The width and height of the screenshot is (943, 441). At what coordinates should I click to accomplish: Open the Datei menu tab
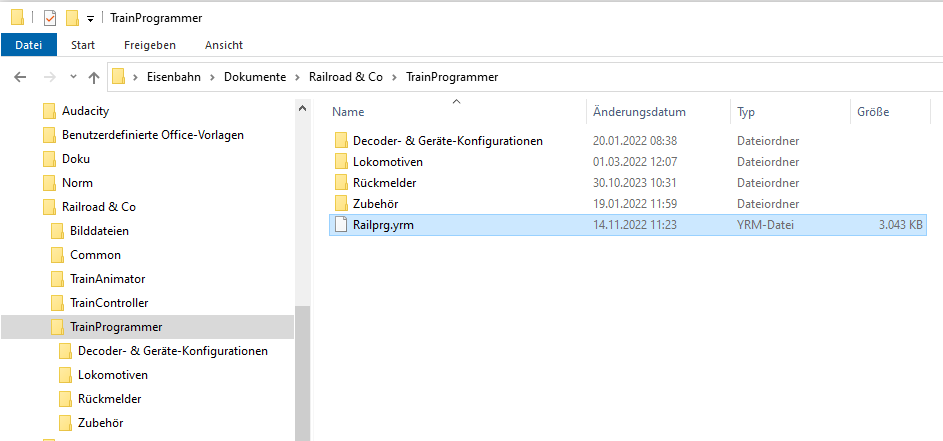click(x=28, y=45)
